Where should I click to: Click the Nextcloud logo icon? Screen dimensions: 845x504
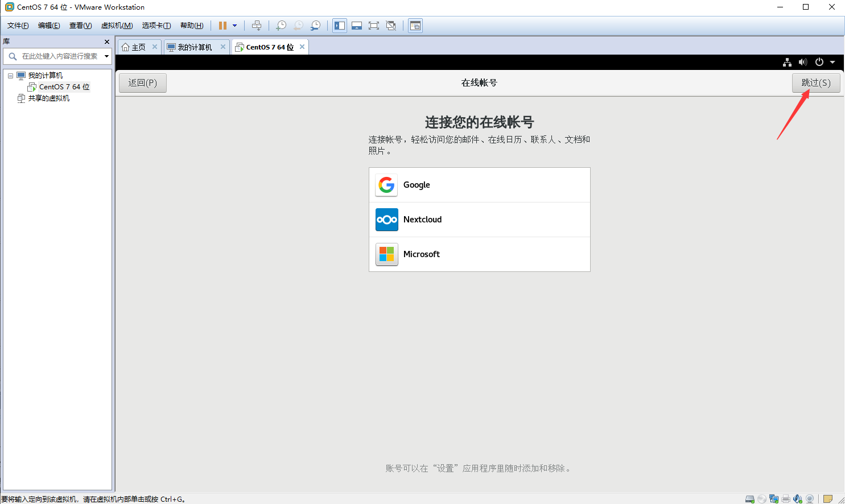tap(387, 220)
